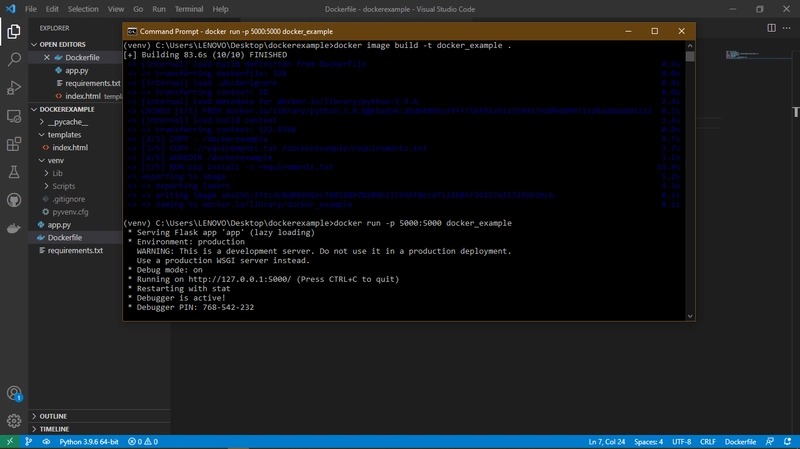Open the Docker whale icon

pyautogui.click(x=14, y=228)
